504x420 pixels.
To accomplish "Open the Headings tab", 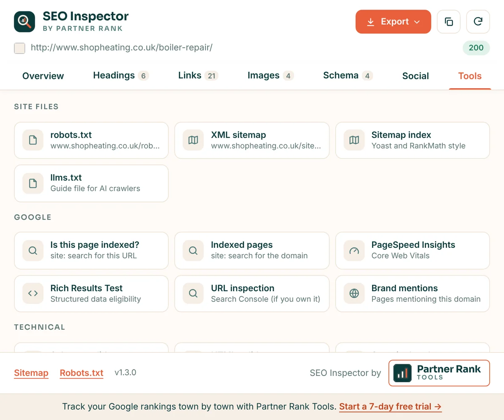I will [121, 76].
